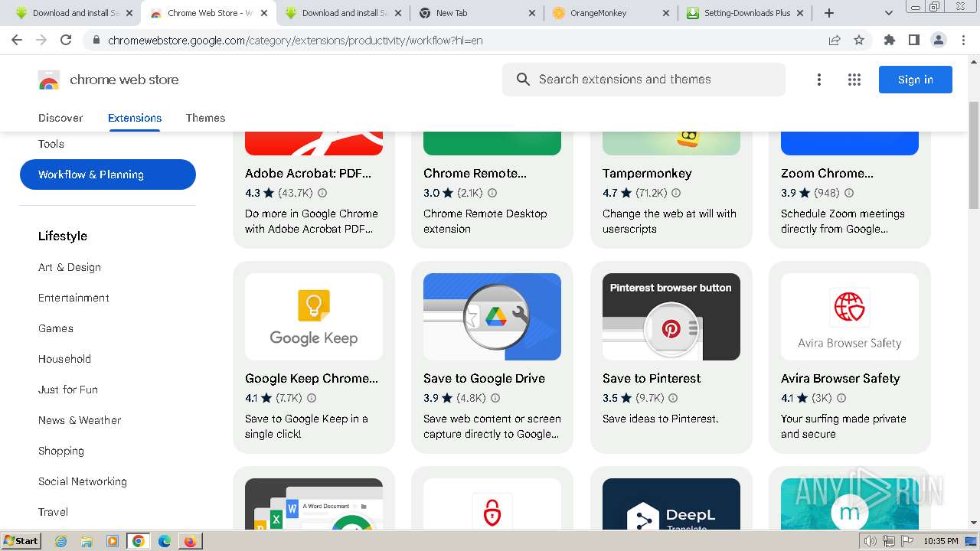
Task: Switch to the Extensions tab
Action: click(135, 118)
